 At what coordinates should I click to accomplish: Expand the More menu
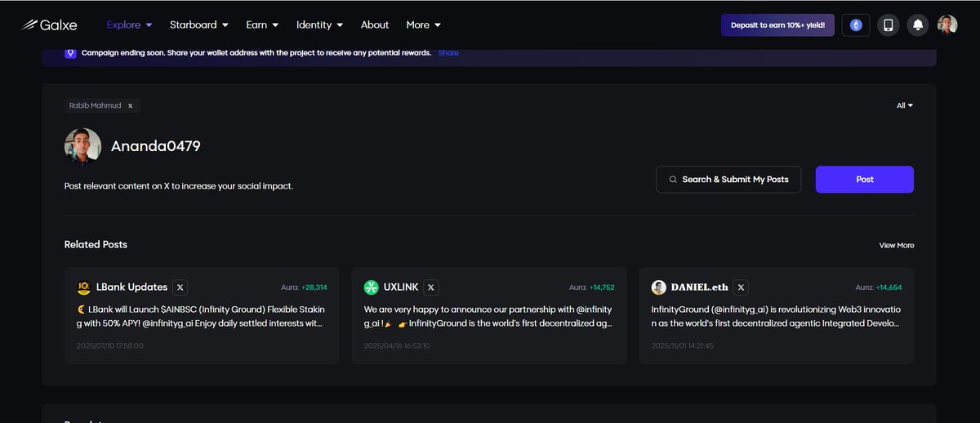click(423, 25)
